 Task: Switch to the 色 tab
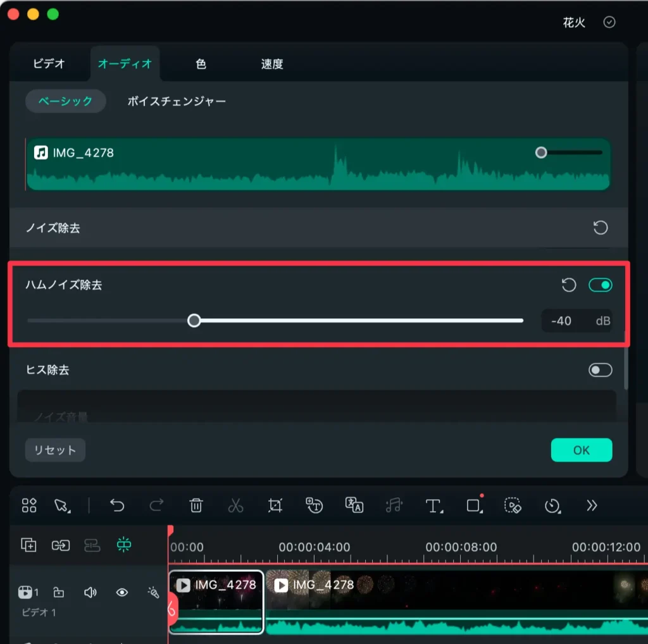pyautogui.click(x=201, y=64)
